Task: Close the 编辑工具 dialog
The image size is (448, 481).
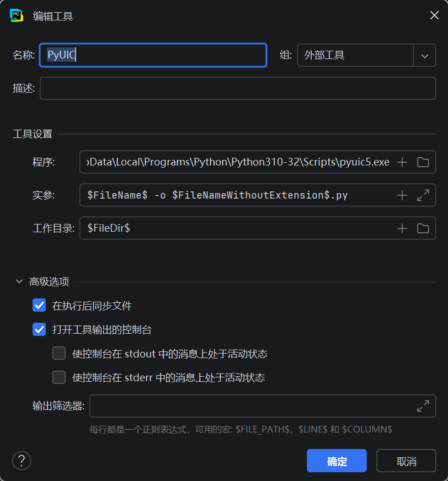Action: 434,15
